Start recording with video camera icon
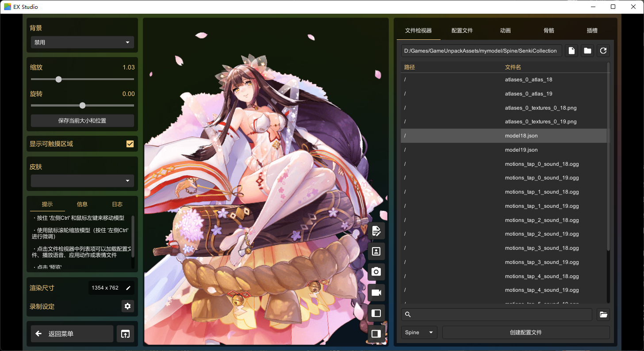 click(376, 293)
